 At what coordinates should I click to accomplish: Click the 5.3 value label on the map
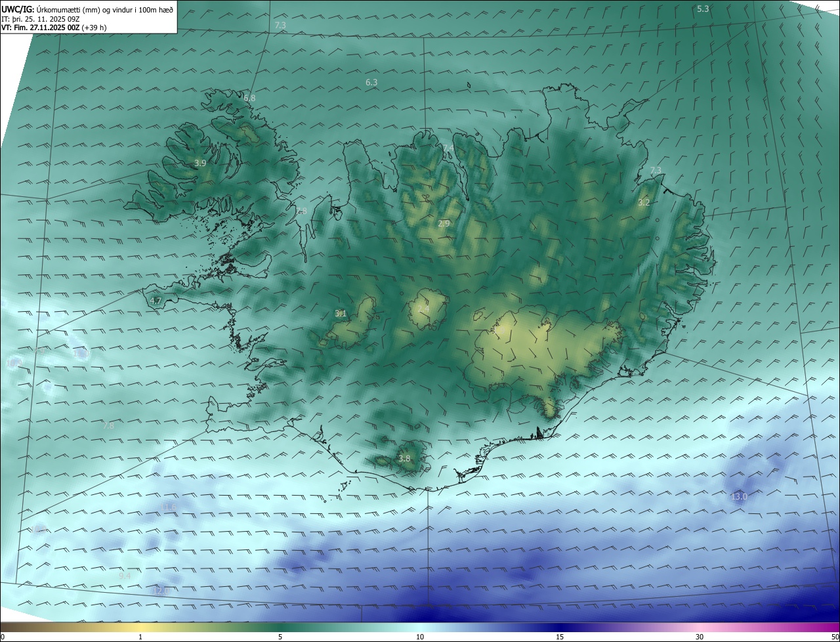click(x=703, y=9)
